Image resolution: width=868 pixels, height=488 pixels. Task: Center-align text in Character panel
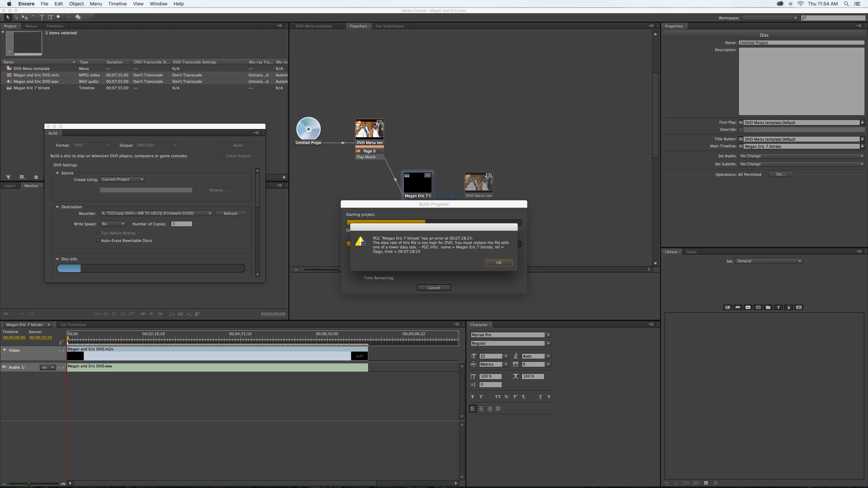(481, 409)
